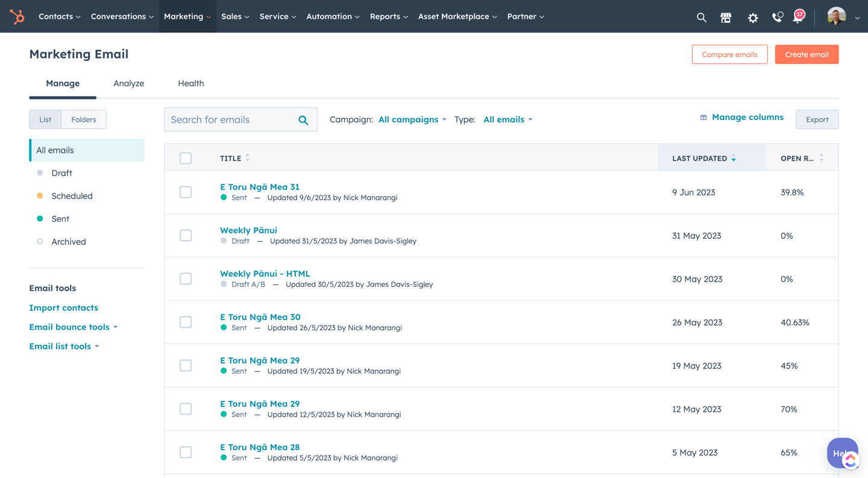Viewport: 868px width, 478px height.
Task: Open the Settings gear icon
Action: click(x=753, y=17)
